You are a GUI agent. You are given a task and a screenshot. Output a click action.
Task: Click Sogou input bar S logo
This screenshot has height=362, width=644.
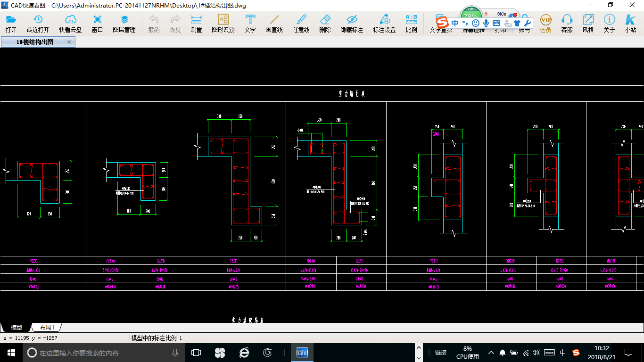pos(442,23)
